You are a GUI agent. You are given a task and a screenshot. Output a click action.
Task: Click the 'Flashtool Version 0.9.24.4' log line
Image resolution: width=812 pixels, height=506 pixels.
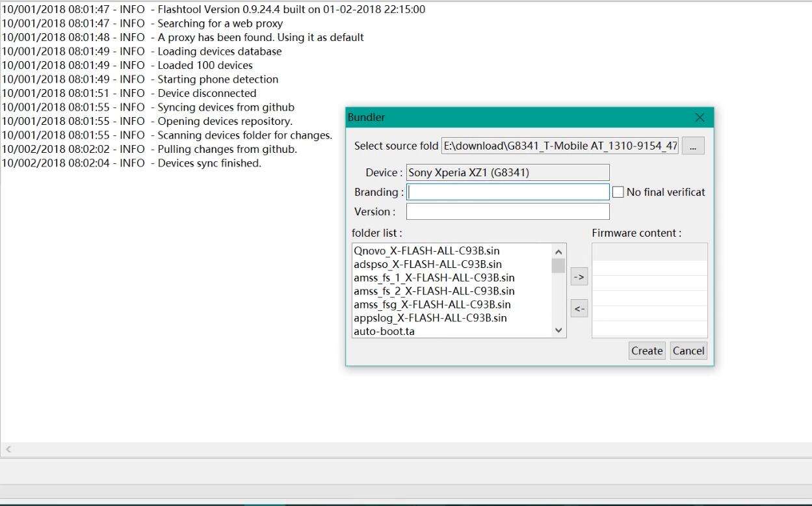pyautogui.click(x=213, y=9)
